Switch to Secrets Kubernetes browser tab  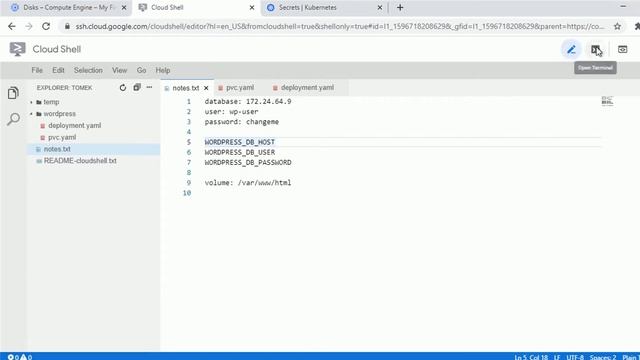(307, 7)
